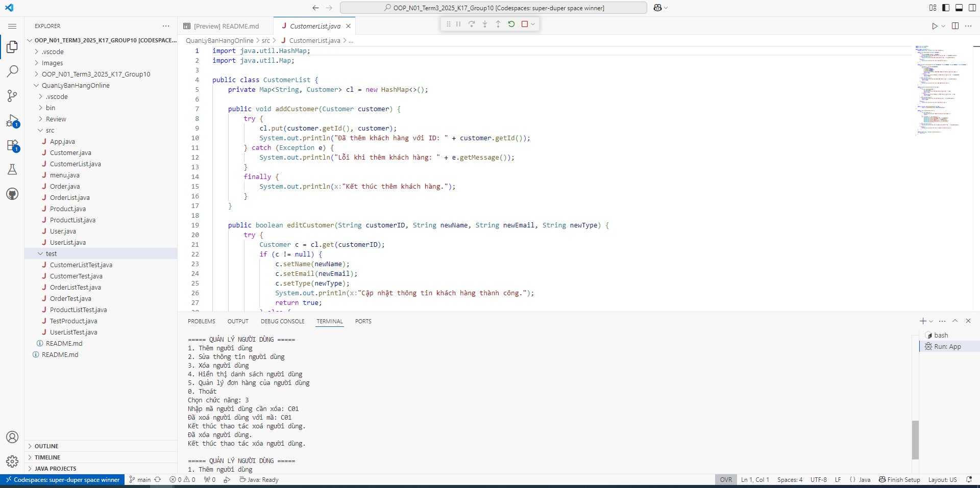Stop the debug session
The image size is (980, 488).
[524, 24]
